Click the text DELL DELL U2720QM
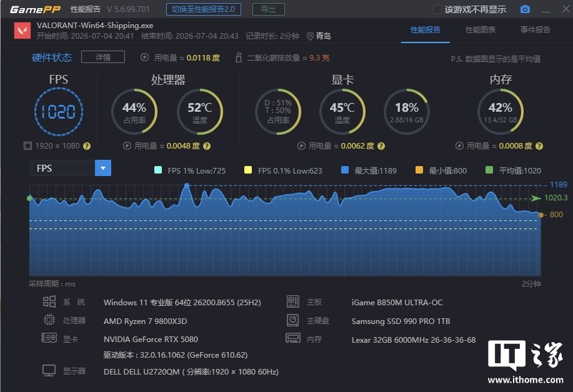 point(141,372)
